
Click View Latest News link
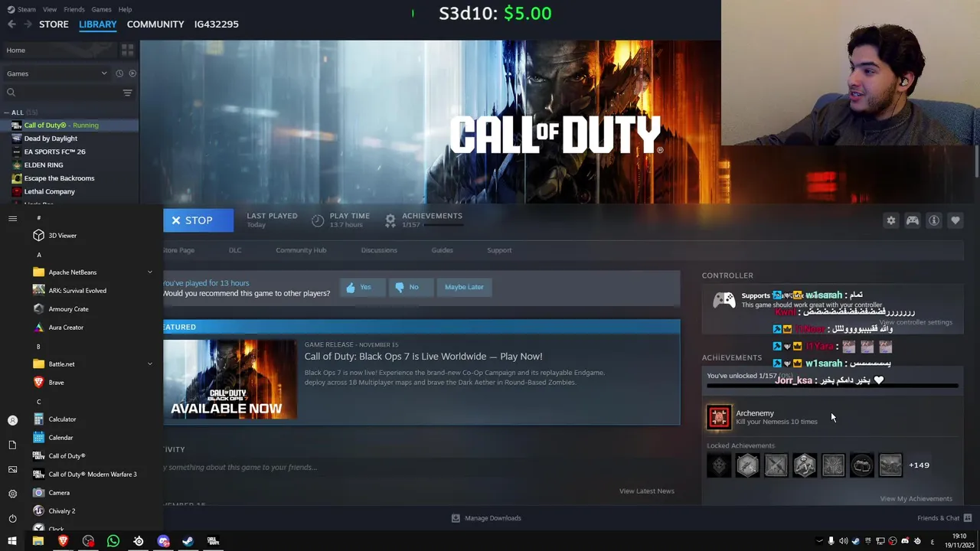click(646, 491)
